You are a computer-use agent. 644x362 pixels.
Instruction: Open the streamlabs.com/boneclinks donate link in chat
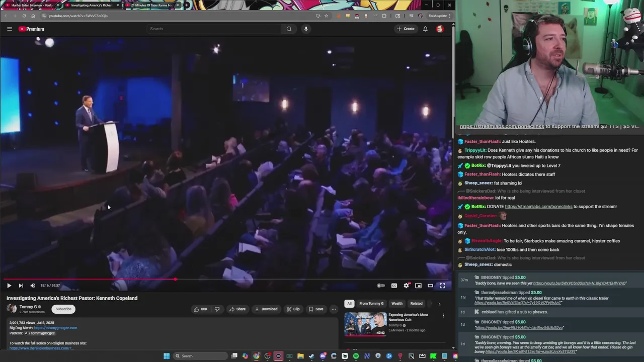click(538, 207)
